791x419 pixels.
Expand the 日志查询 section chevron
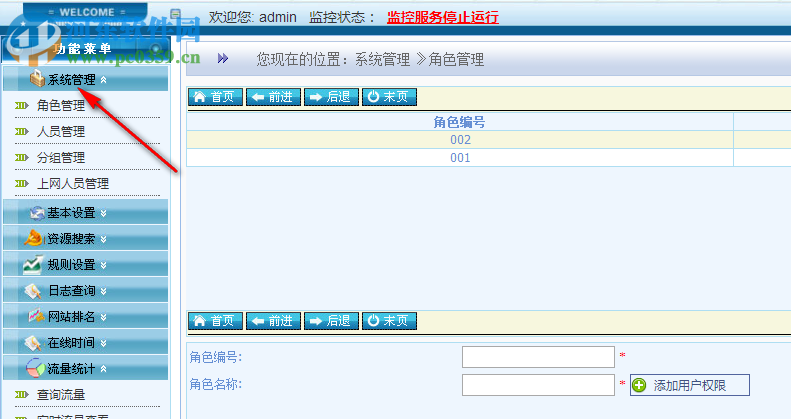coord(103,291)
